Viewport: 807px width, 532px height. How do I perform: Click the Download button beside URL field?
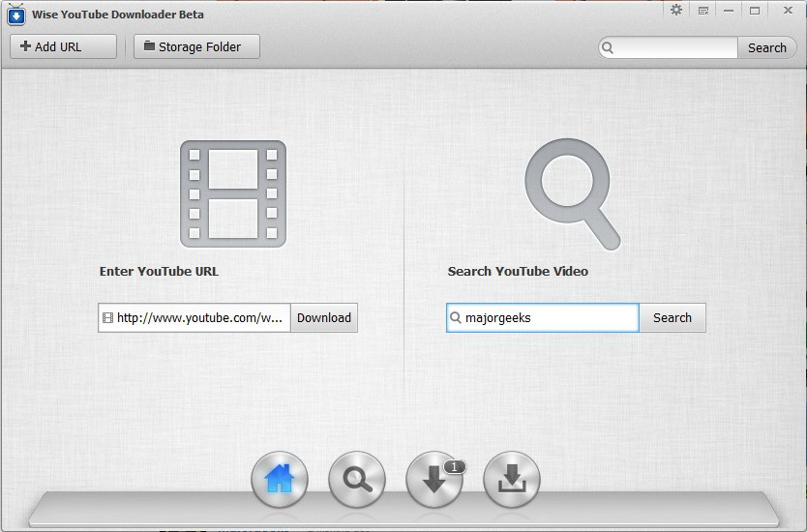[324, 317]
